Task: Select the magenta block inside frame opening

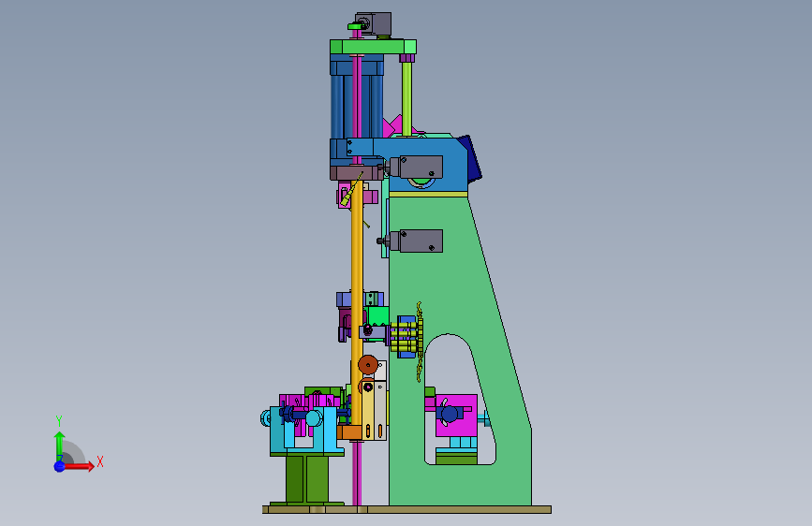Action: (456, 416)
